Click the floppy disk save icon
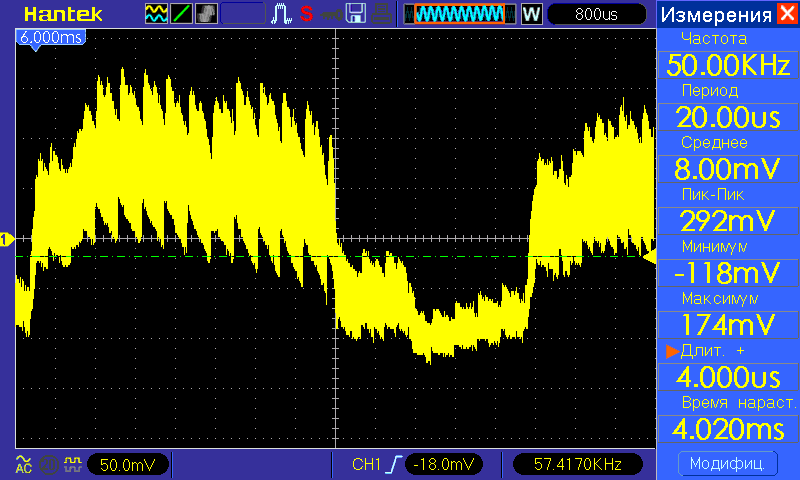800x480 pixels. (355, 14)
